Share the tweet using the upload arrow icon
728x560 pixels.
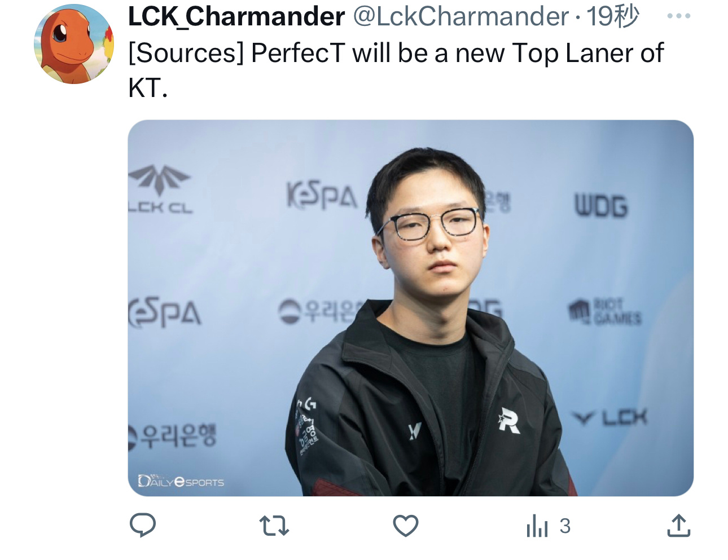point(678,525)
